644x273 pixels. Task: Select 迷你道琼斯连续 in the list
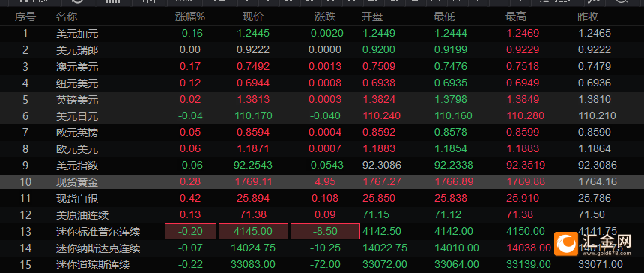point(93,264)
